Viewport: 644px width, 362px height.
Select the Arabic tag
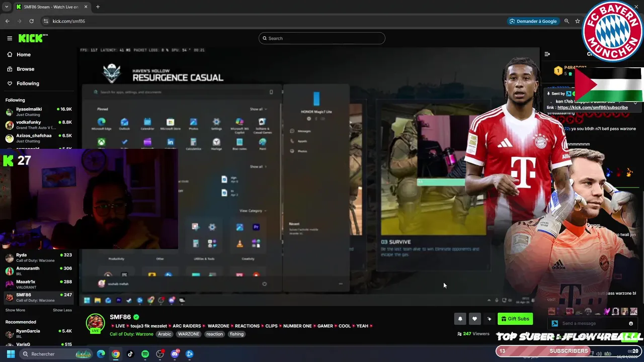coord(165,334)
